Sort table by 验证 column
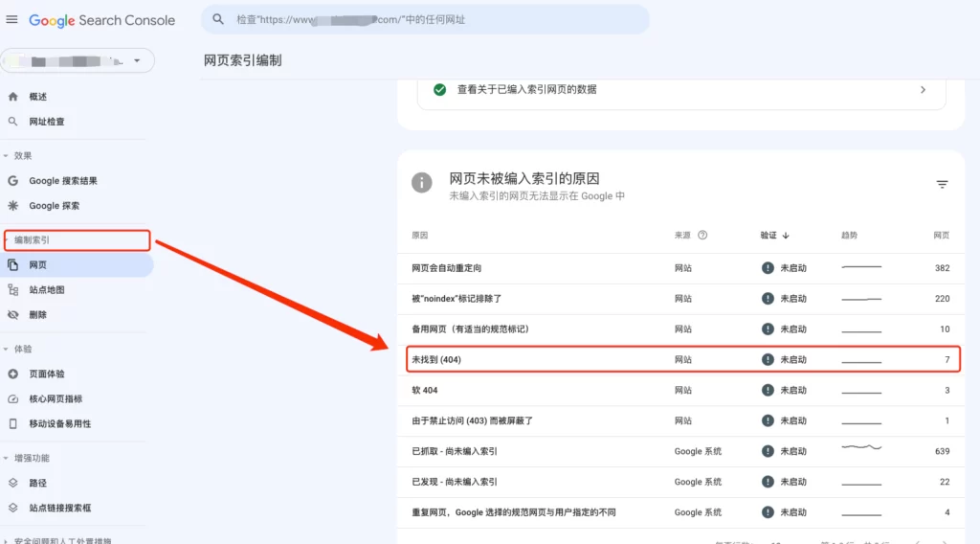Image resolution: width=980 pixels, height=544 pixels. (768, 235)
